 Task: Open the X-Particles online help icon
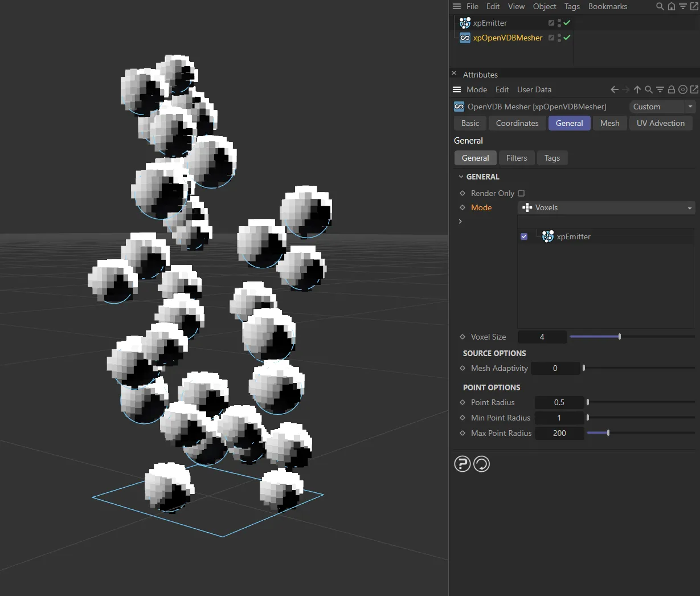point(462,464)
